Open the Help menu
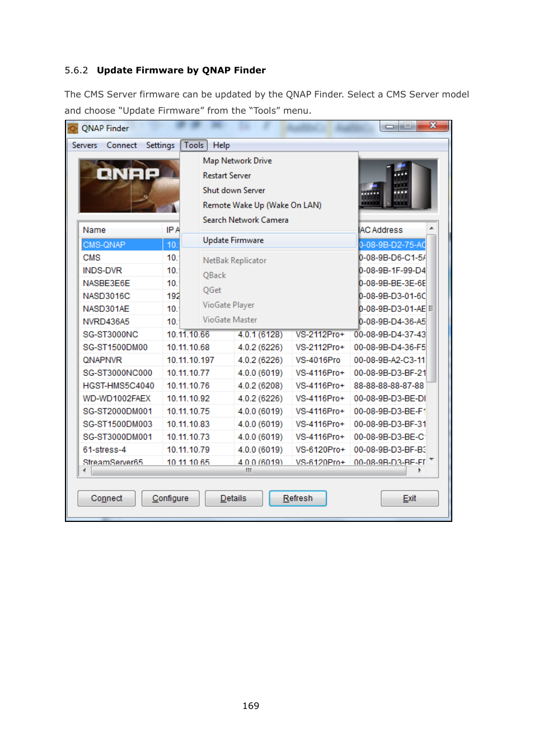Screen dimensions: 534x756 click(x=221, y=145)
